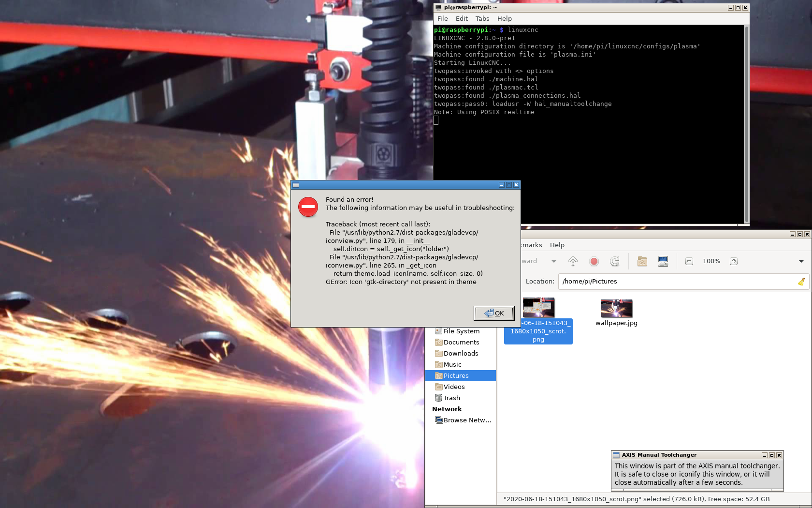Open File menu in terminal window
The width and height of the screenshot is (812, 508).
[x=442, y=18]
